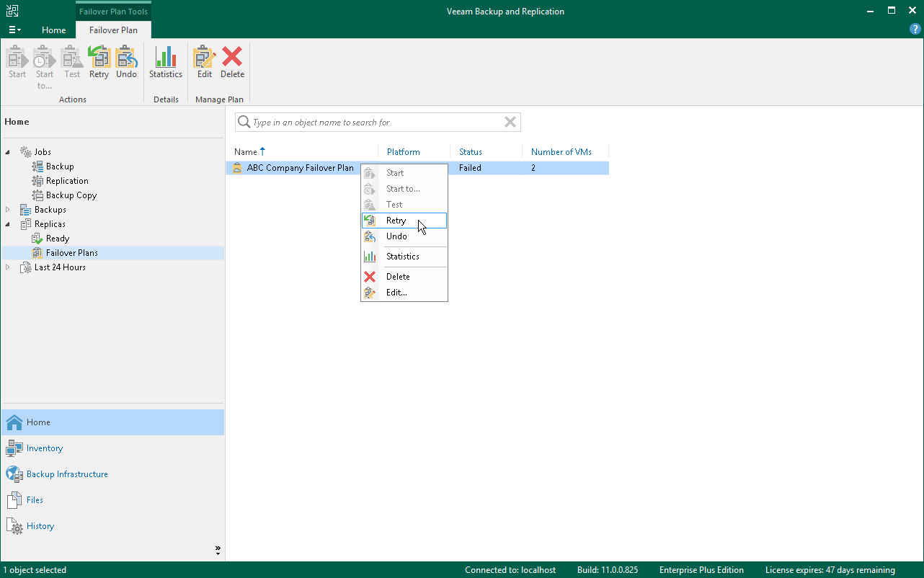Switch to the Failover Plan ribbon tab
This screenshot has height=578, width=924.
[113, 30]
